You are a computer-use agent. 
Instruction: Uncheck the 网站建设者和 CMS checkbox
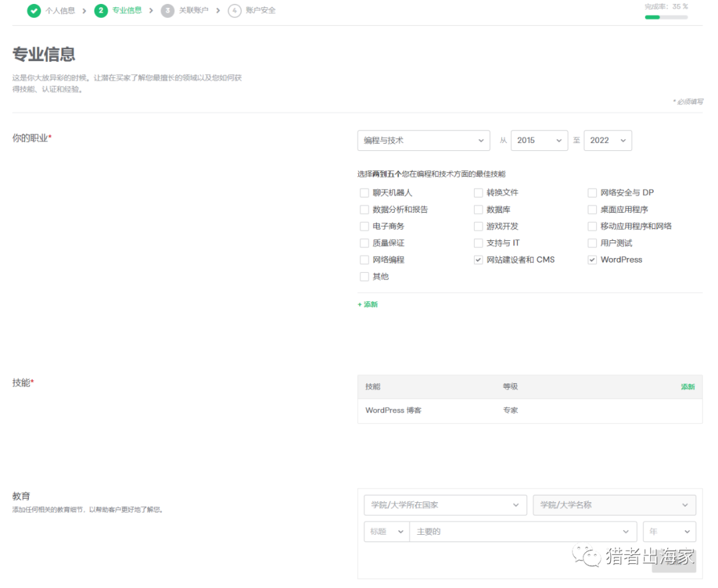tap(479, 260)
